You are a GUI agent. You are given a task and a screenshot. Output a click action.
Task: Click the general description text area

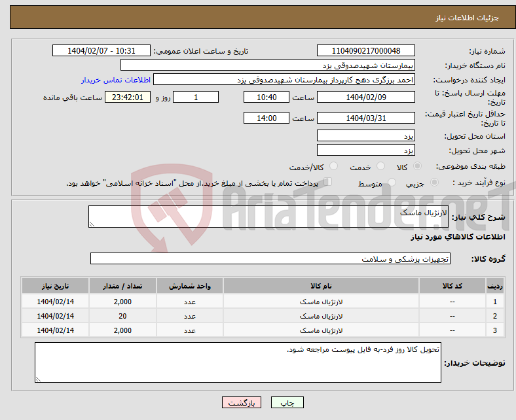[268, 217]
